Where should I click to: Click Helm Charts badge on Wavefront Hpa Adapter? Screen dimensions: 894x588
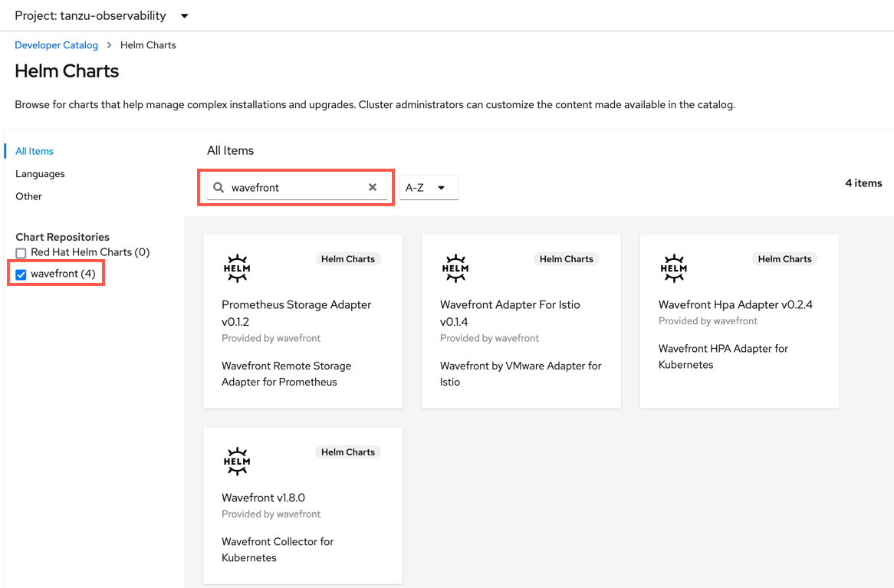click(x=784, y=259)
